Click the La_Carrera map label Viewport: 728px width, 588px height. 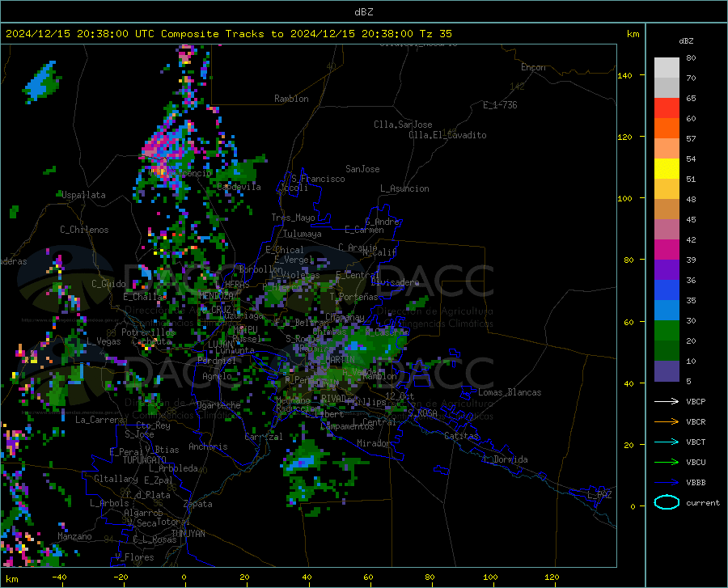(99, 420)
